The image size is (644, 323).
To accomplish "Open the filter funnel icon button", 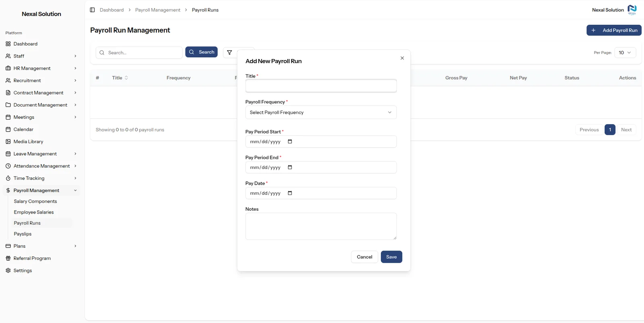I will coord(229,52).
